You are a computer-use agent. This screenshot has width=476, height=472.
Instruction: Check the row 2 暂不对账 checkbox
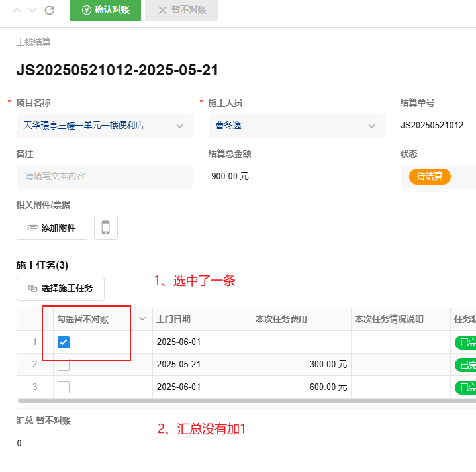(64, 365)
